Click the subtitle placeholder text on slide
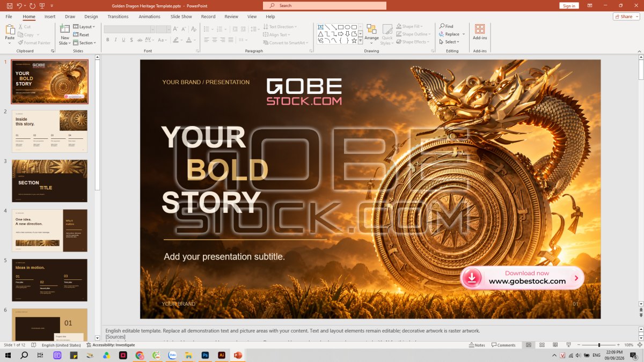The height and width of the screenshot is (362, 644). coord(224,256)
